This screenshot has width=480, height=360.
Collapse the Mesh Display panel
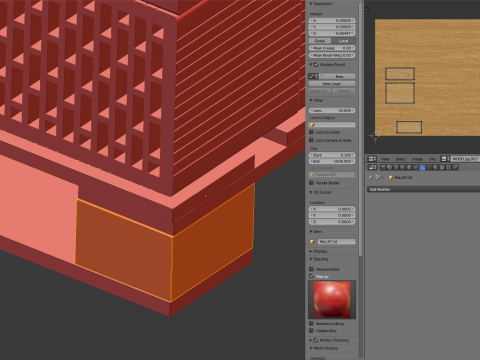311,348
